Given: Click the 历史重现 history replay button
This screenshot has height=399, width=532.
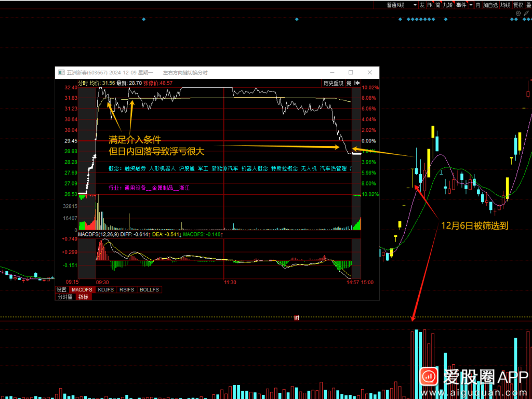Looking at the screenshot, I should pos(333,83).
